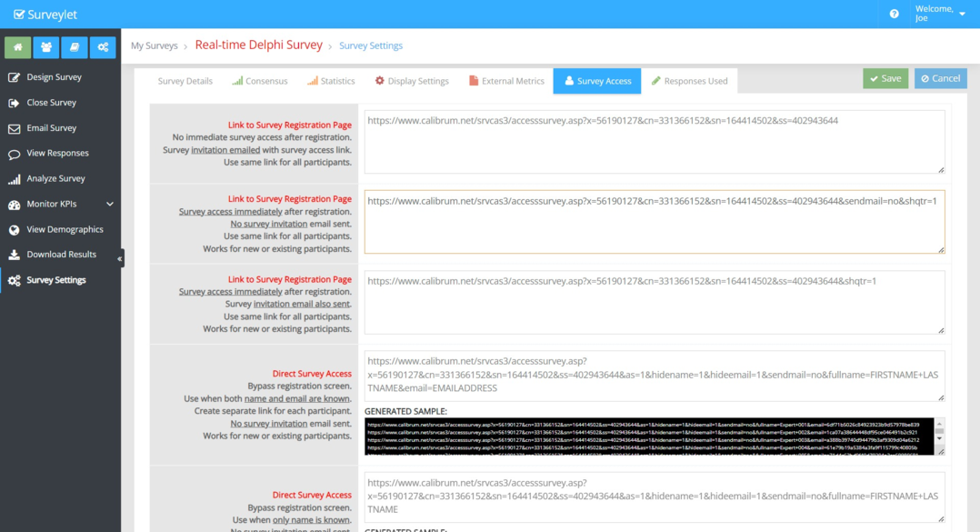Click the help question mark icon
Screen dimensions: 980x532
pyautogui.click(x=894, y=14)
